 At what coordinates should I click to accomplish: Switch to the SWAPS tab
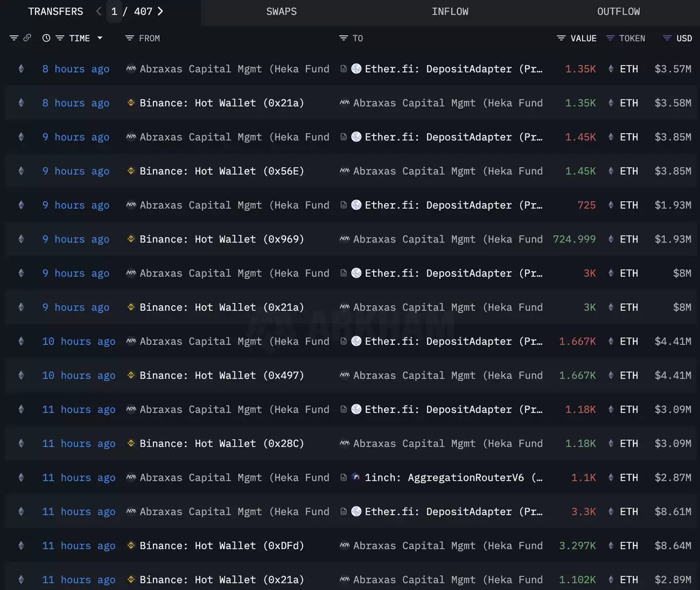point(281,12)
